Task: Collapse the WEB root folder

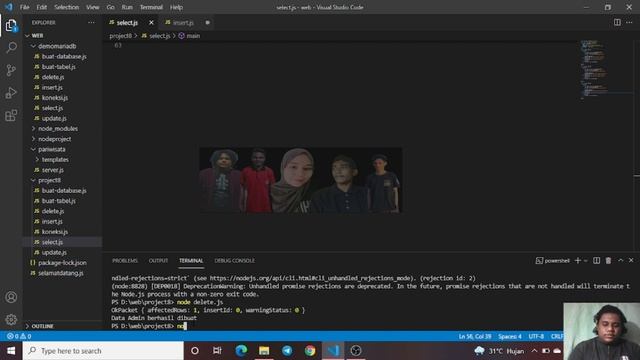Action: (x=27, y=36)
